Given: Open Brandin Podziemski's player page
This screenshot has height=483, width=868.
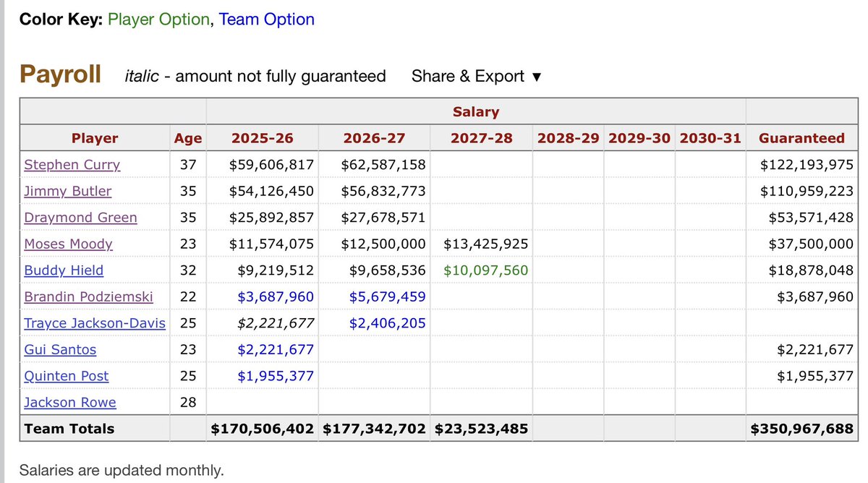Looking at the screenshot, I should [88, 296].
